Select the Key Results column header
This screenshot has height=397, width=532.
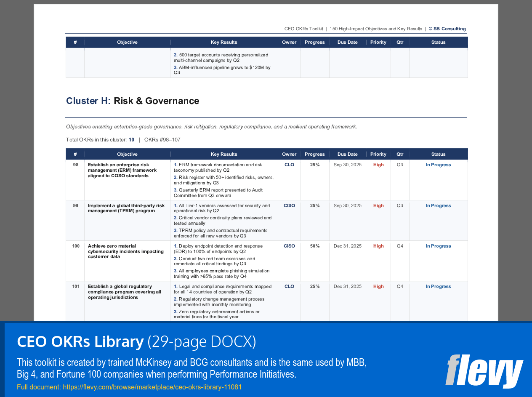[224, 154]
